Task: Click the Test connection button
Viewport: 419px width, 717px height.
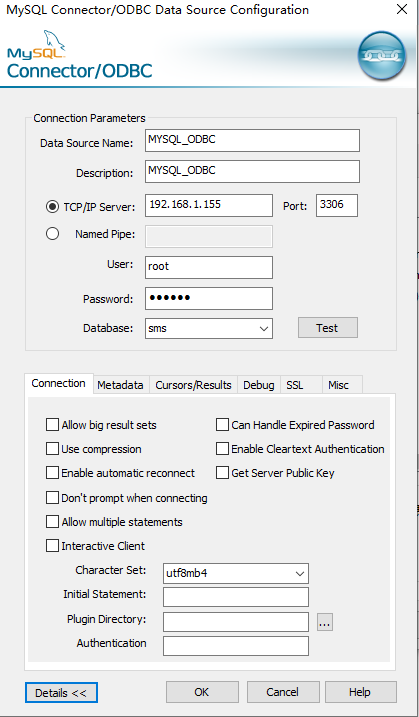Action: coord(328,328)
